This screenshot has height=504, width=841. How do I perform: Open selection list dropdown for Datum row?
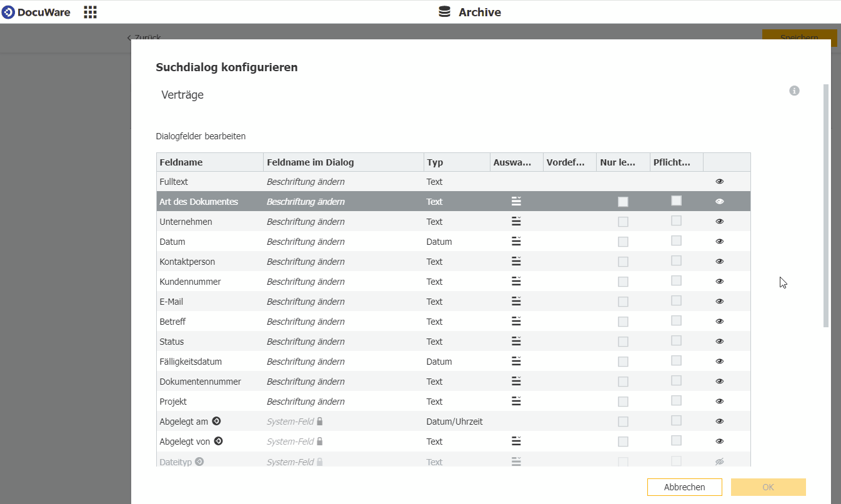click(x=516, y=241)
